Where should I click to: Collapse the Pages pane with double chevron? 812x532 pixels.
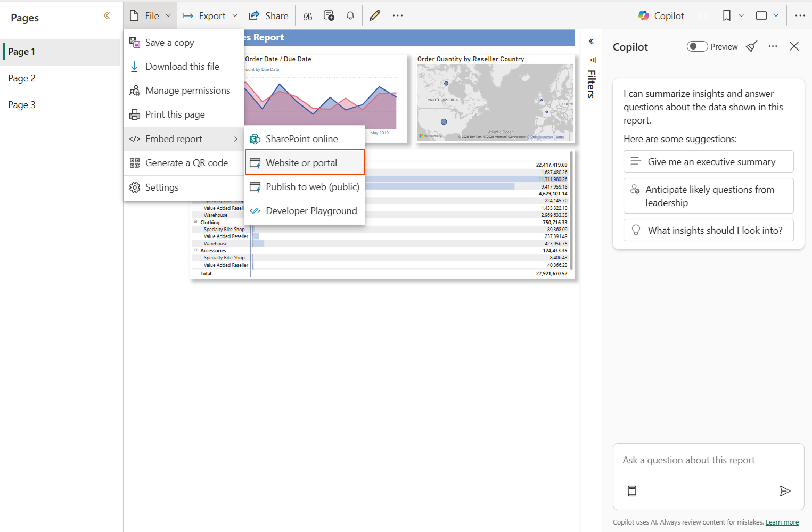[107, 16]
